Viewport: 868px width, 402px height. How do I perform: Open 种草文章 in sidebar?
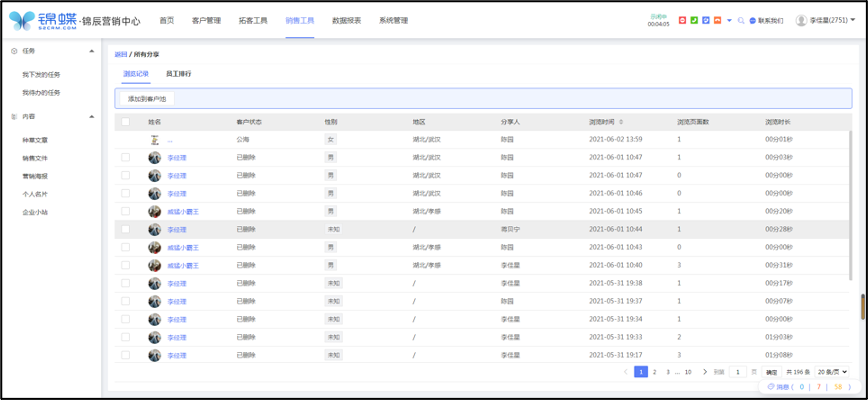point(35,141)
